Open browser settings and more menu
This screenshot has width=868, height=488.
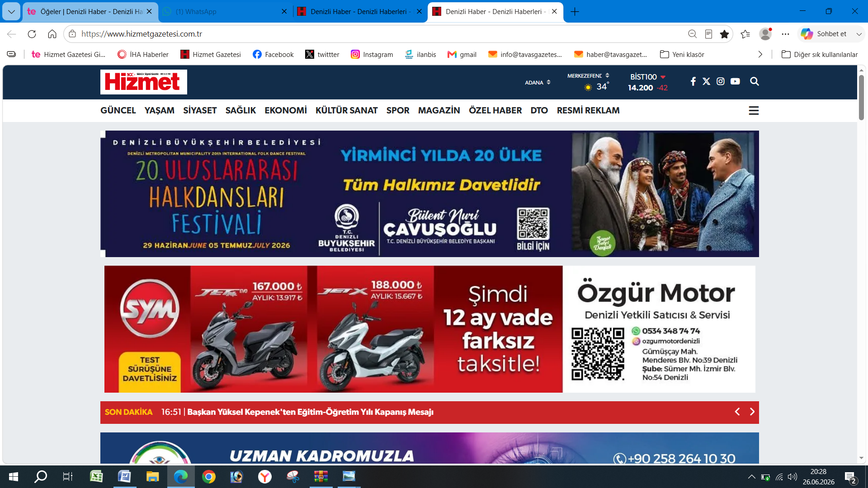click(x=786, y=34)
